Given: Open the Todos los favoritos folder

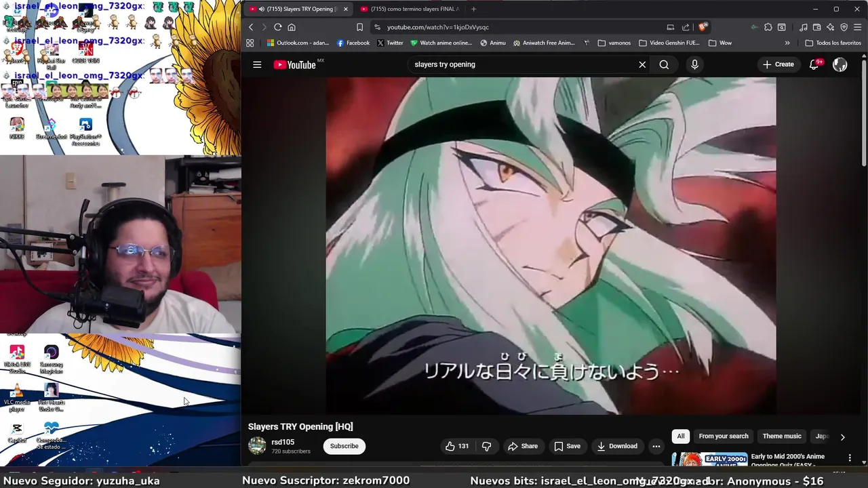Looking at the screenshot, I should [833, 43].
